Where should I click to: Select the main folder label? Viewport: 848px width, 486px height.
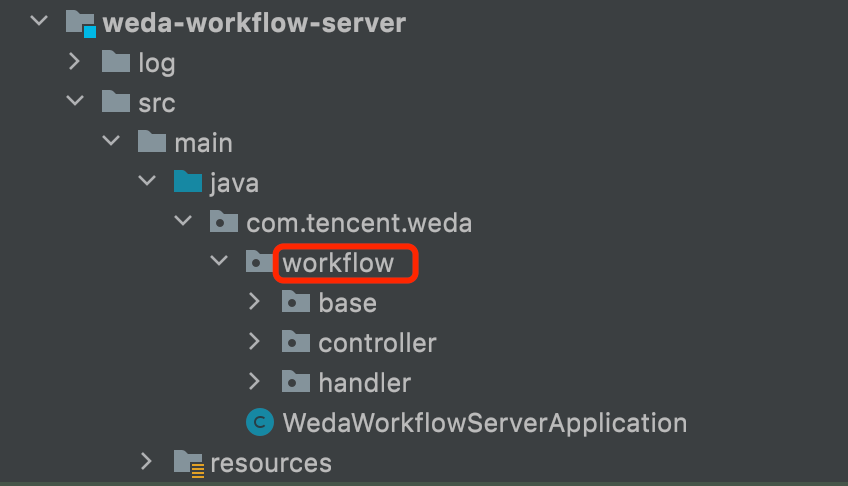coord(203,143)
